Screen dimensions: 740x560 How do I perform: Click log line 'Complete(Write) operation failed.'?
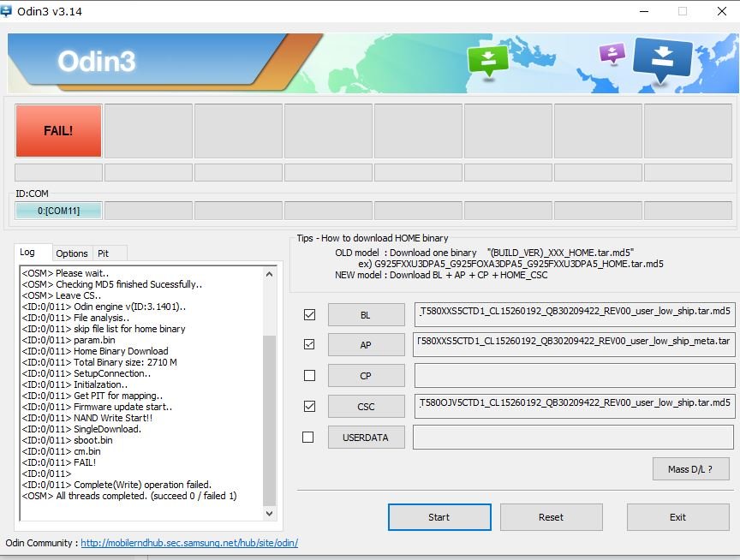pos(116,485)
